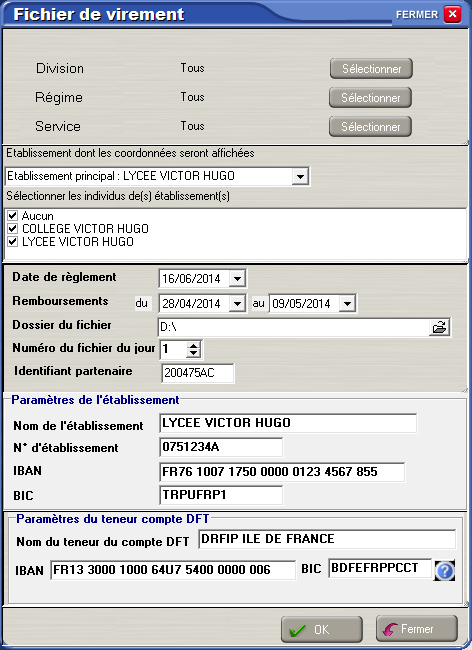Click the blue help question mark icon
The image size is (472, 650).
[445, 571]
